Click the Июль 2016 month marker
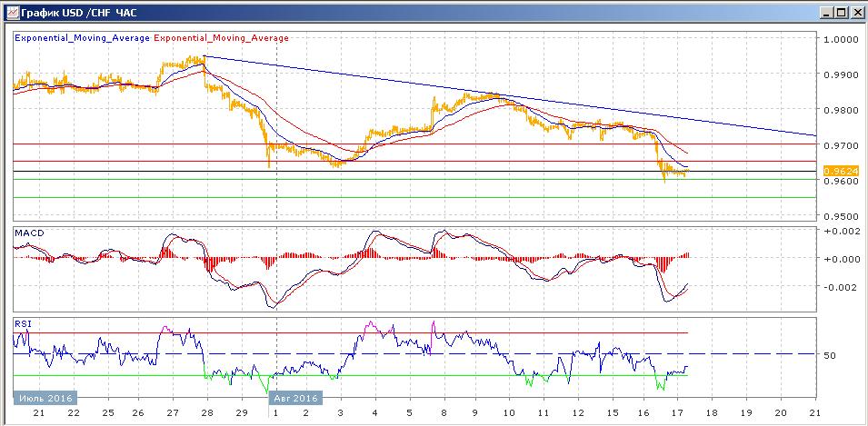The image size is (868, 426). click(x=45, y=398)
